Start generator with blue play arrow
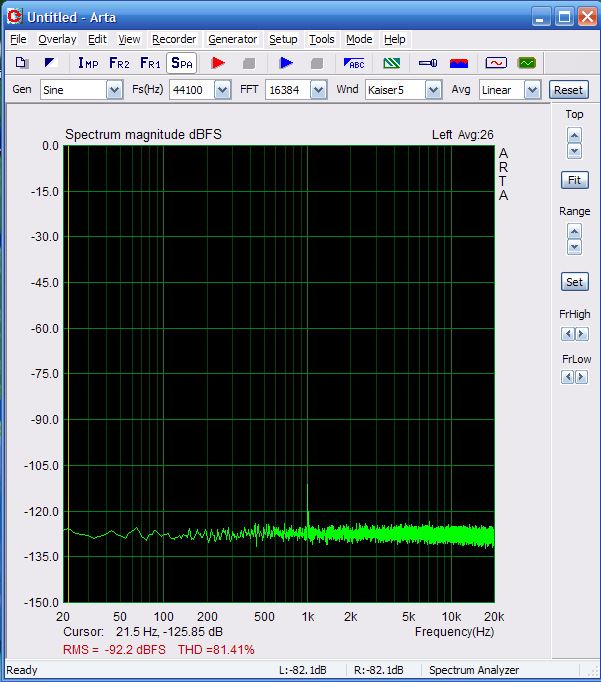Screen dimensions: 601x682 pyautogui.click(x=286, y=64)
